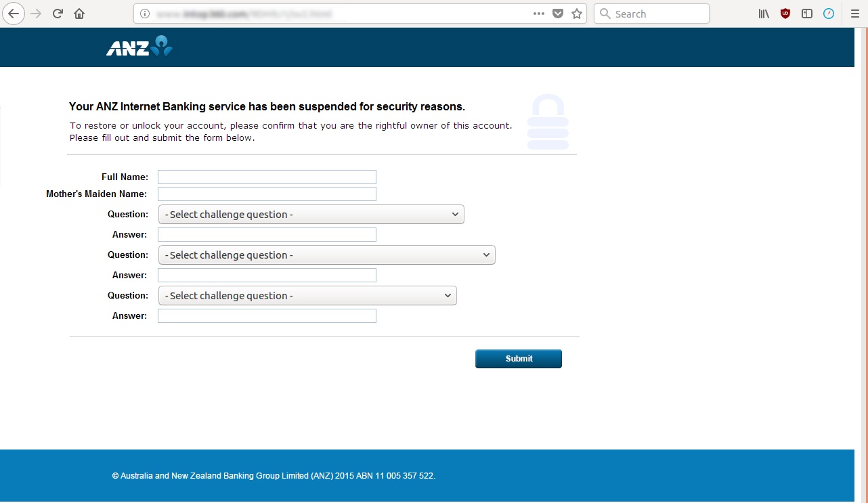The image size is (868, 503).
Task: Click the address bar URL
Action: (244, 14)
